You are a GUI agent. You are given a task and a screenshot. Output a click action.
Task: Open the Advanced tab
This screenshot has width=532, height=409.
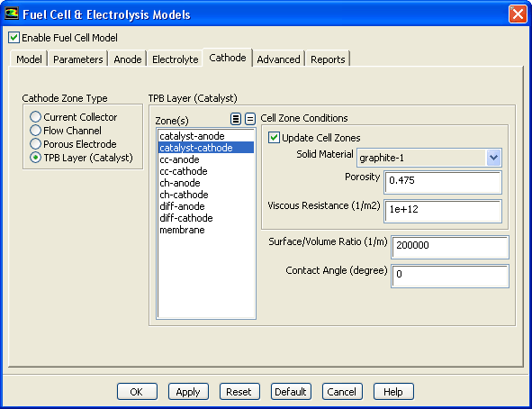point(278,59)
